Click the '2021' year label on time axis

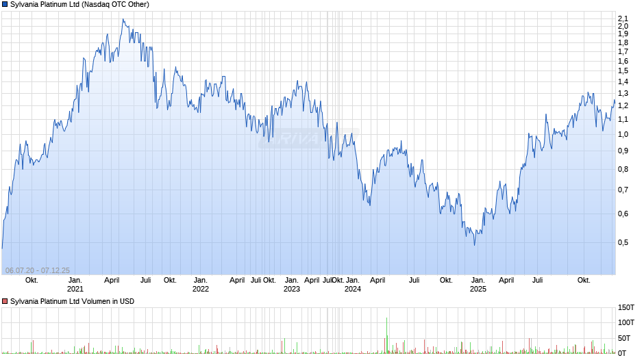coord(75,289)
